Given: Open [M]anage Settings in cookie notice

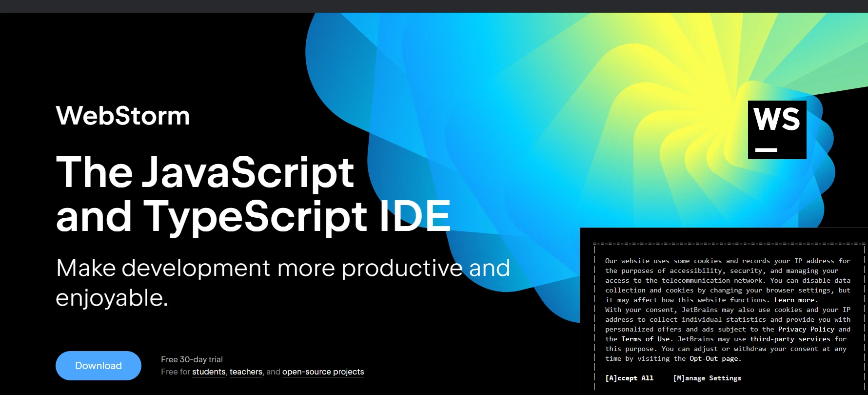Looking at the screenshot, I should (x=707, y=378).
